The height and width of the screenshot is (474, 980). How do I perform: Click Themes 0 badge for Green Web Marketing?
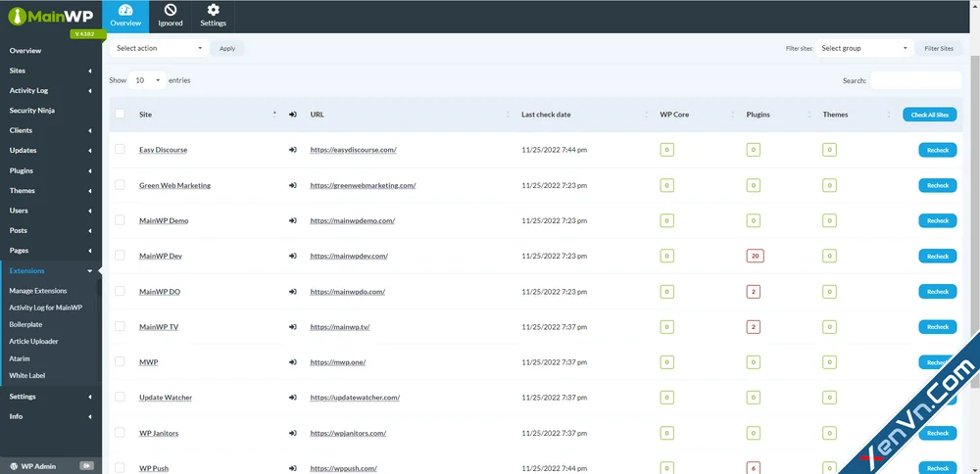829,185
